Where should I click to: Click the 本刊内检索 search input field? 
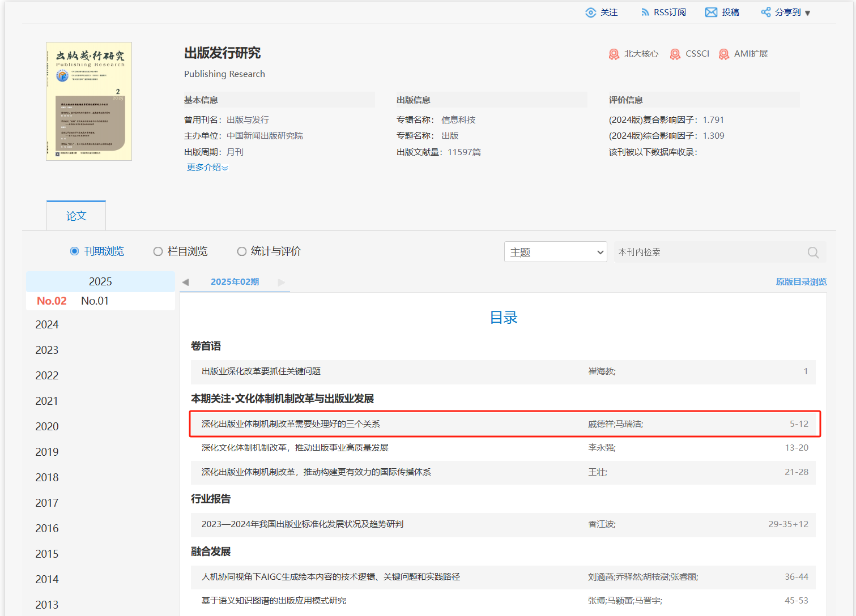[708, 253]
